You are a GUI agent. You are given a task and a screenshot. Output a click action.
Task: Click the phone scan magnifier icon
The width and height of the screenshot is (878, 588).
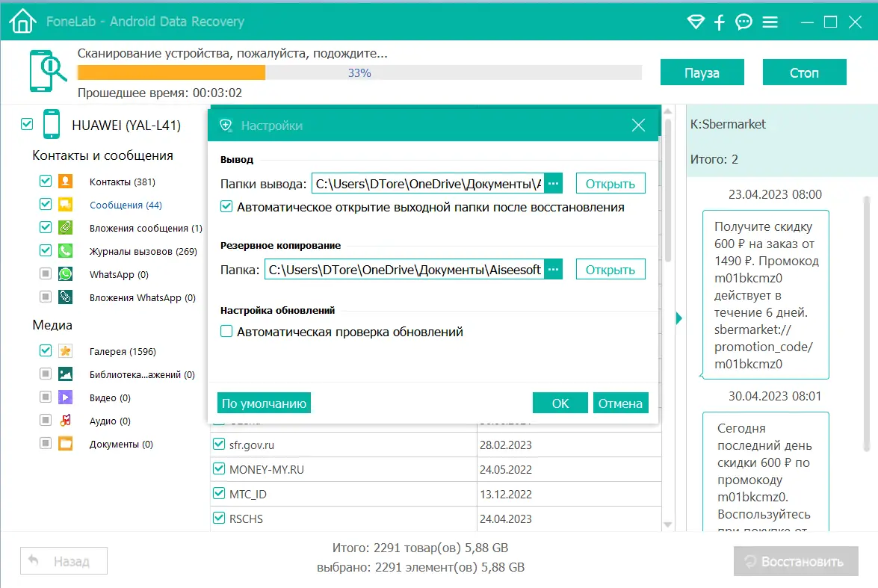coord(48,70)
